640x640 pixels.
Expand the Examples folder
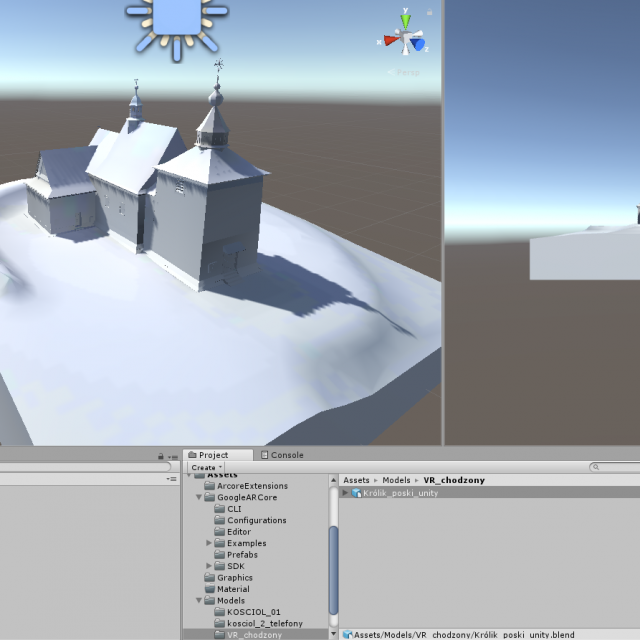[209, 543]
